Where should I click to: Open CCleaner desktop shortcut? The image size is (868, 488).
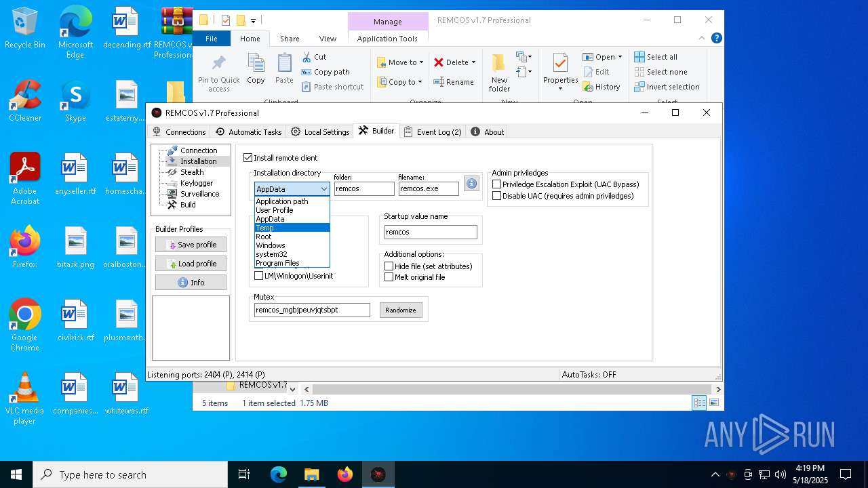tap(25, 101)
